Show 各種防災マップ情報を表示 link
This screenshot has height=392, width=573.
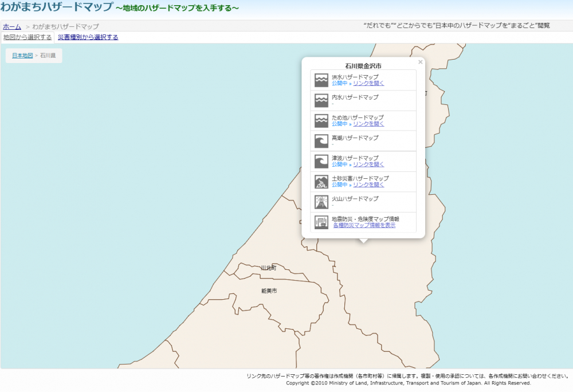tap(364, 225)
